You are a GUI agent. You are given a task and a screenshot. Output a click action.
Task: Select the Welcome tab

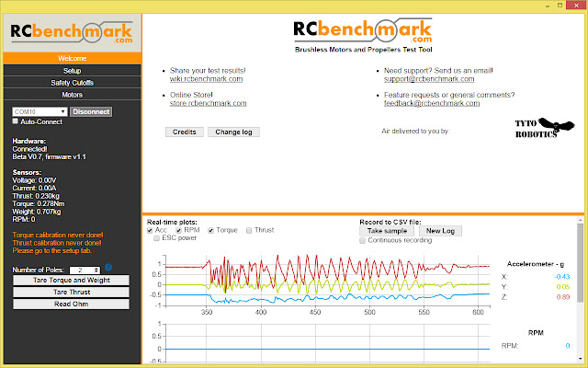(x=72, y=58)
